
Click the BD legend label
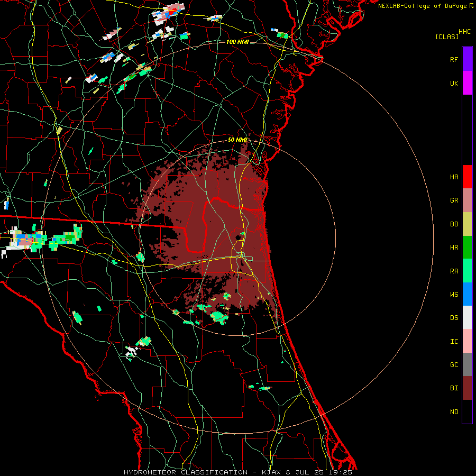[454, 224]
